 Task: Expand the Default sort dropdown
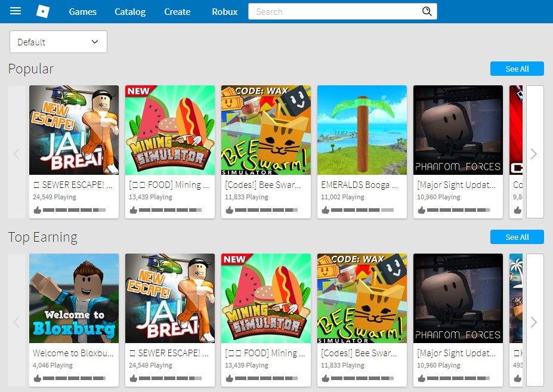(58, 42)
